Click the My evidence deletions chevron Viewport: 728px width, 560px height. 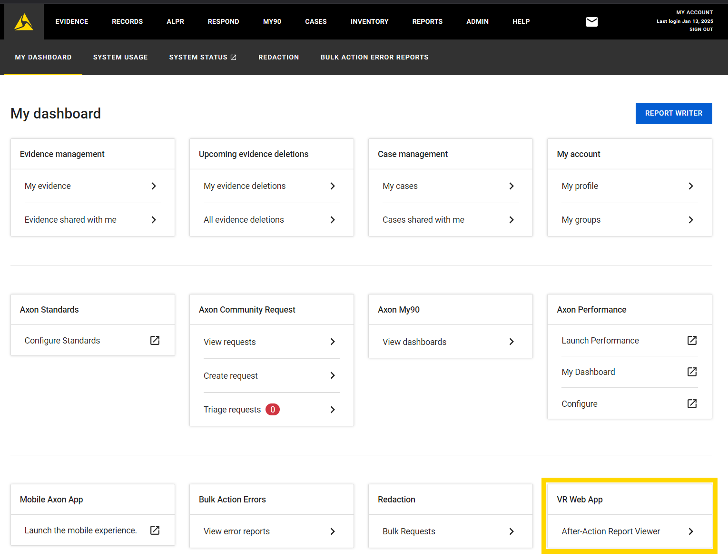(333, 186)
